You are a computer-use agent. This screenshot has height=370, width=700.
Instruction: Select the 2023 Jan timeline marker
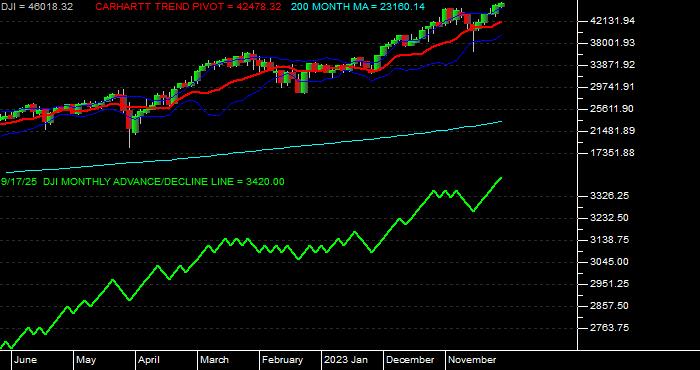(346, 360)
